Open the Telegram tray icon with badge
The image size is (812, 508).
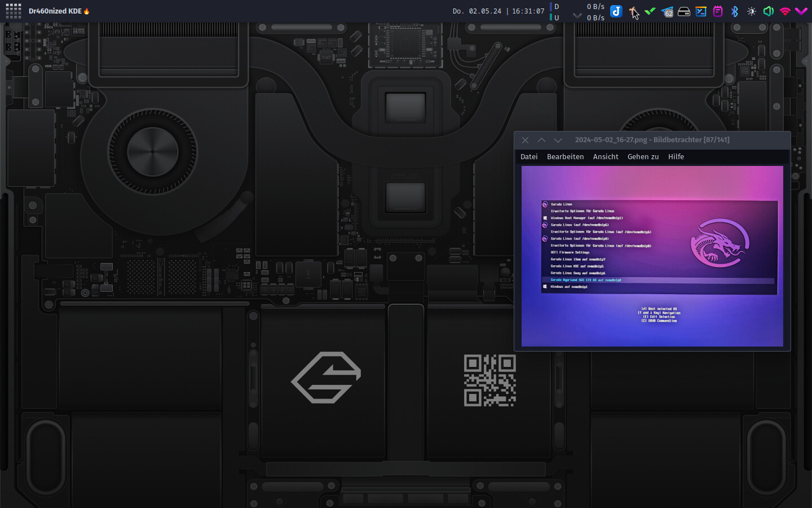667,11
